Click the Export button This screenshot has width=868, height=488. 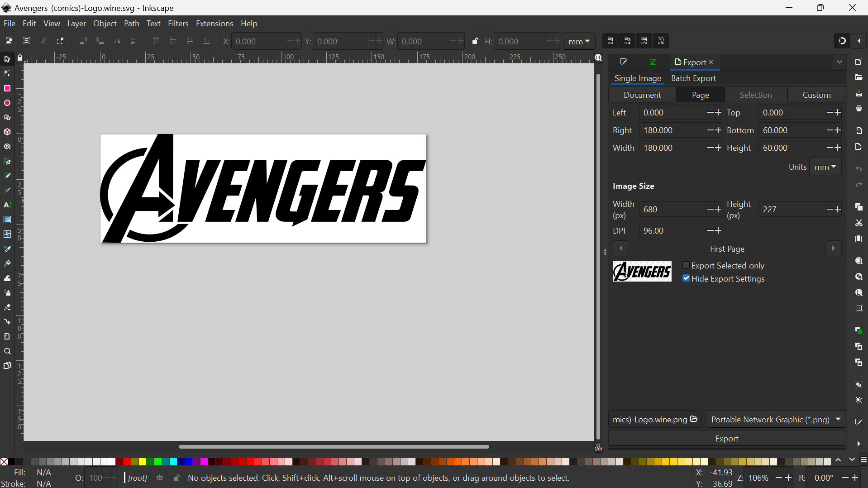(727, 439)
